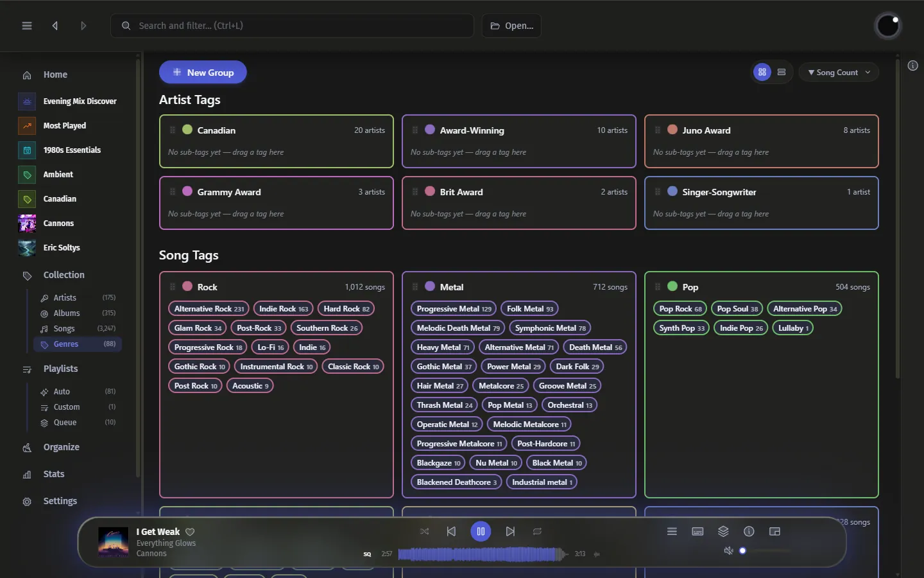
Task: Like the song I Get Weak
Action: [x=190, y=532]
